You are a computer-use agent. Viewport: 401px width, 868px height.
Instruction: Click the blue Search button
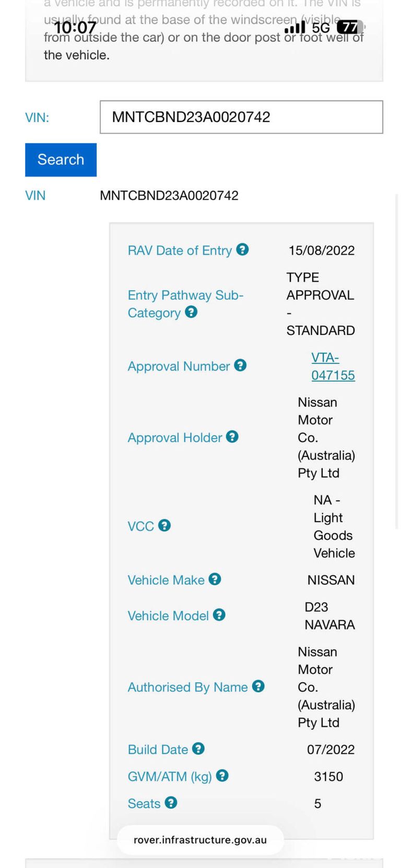point(61,160)
